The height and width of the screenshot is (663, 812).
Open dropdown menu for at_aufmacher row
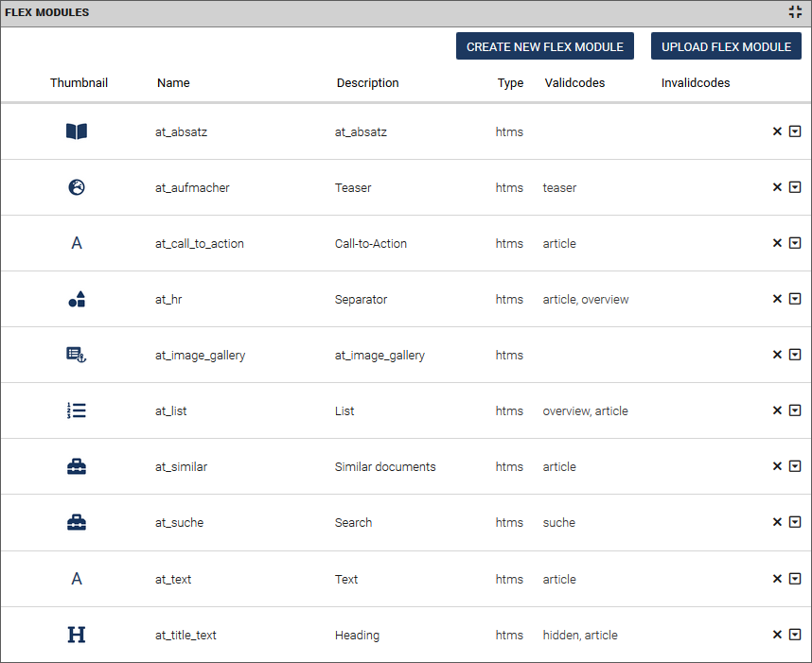pyautogui.click(x=795, y=187)
